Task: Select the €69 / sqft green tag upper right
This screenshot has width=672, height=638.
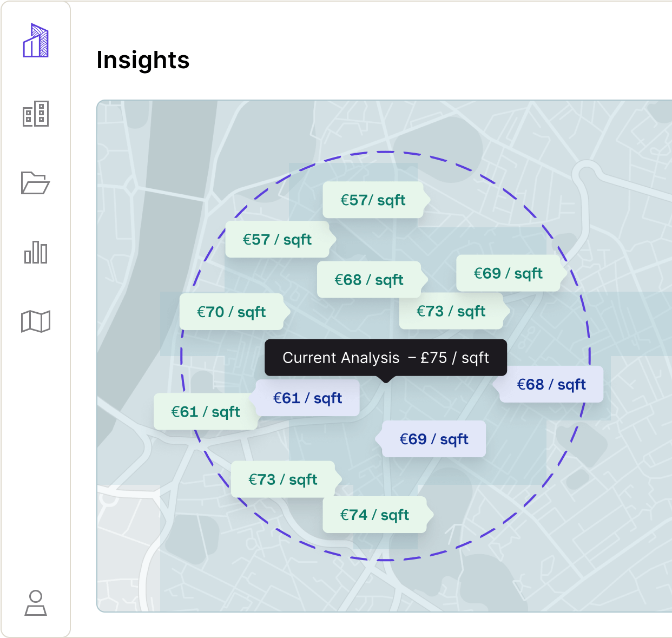Action: point(509,273)
